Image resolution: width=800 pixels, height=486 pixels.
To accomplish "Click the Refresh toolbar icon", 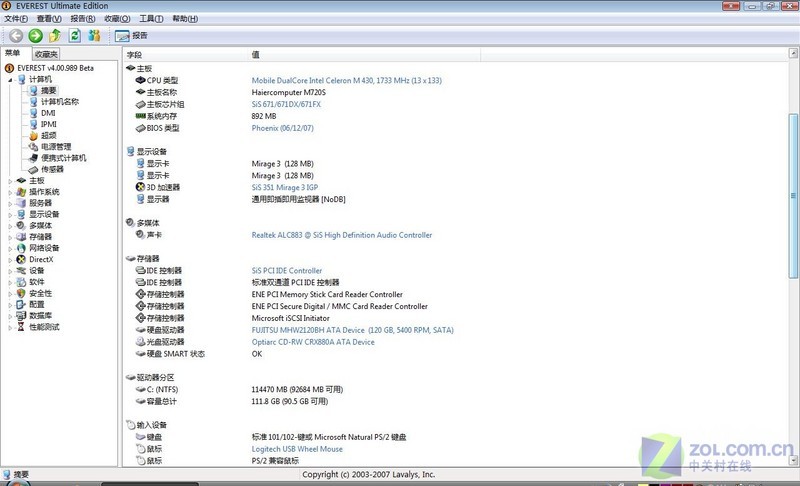I will [74, 35].
